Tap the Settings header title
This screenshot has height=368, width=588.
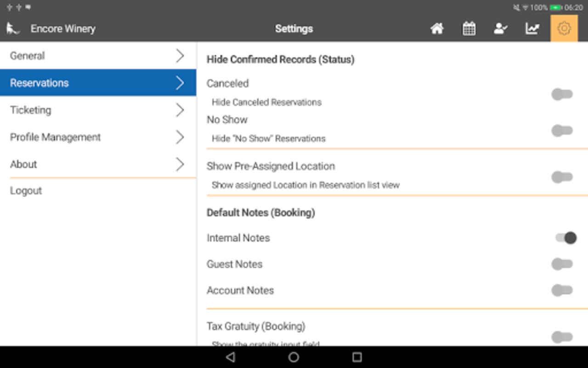click(x=294, y=29)
